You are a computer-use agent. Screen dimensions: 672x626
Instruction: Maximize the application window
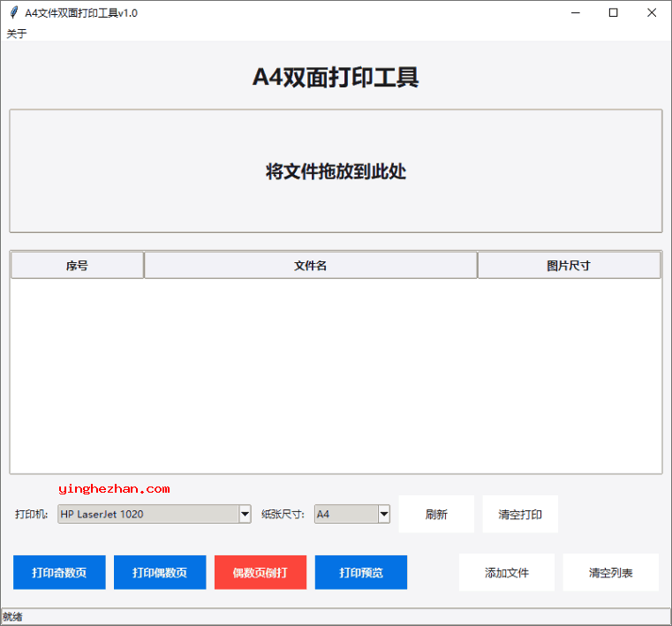click(x=614, y=13)
